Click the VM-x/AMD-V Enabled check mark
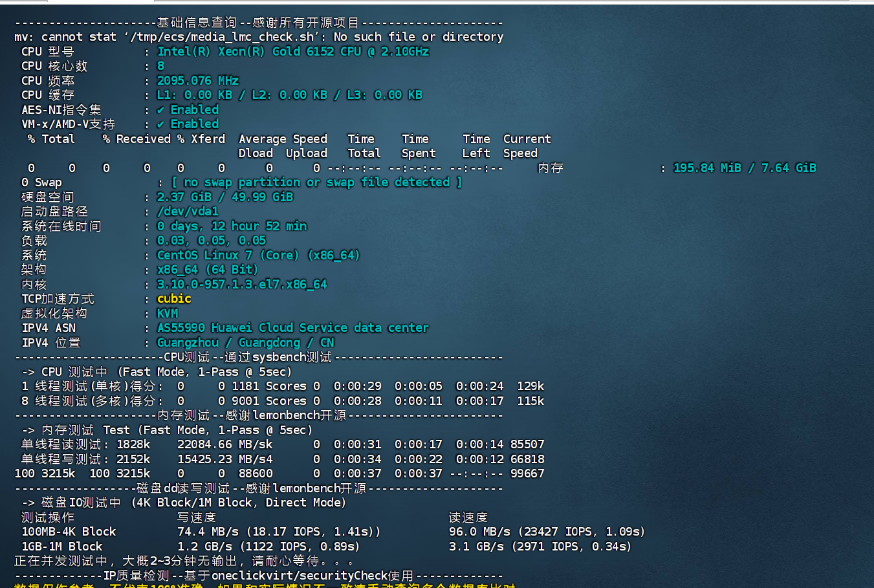 [x=160, y=124]
